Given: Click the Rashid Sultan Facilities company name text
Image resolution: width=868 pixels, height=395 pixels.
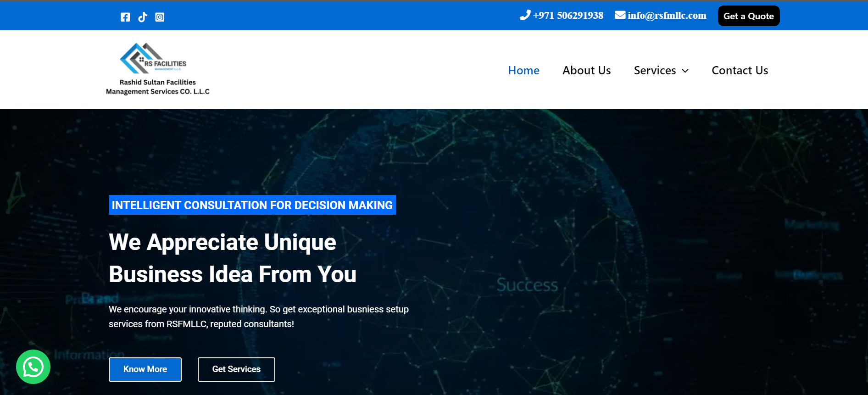Looking at the screenshot, I should coord(157,87).
